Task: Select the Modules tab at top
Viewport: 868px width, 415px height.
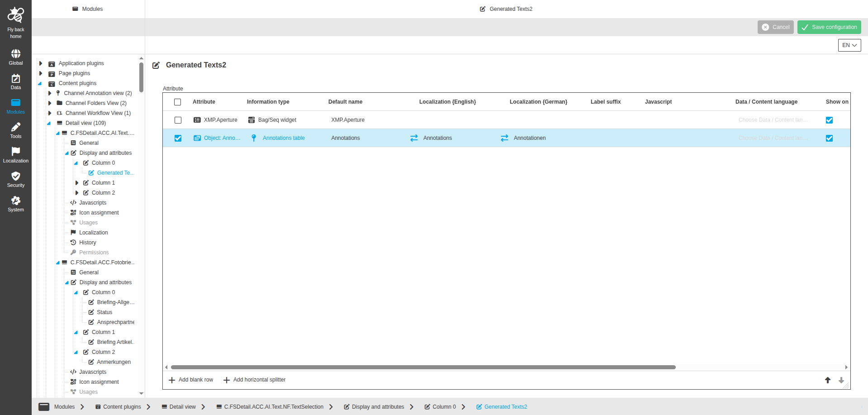Action: 88,9
